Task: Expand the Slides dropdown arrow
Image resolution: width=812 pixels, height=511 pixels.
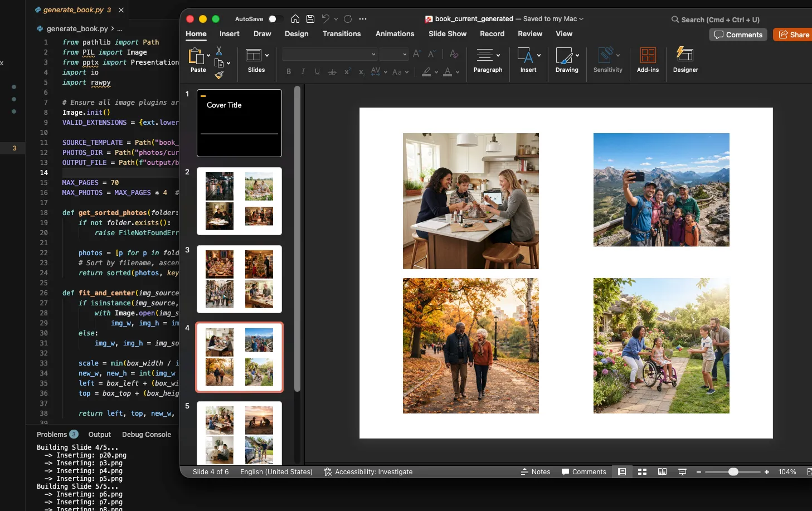Action: click(267, 55)
